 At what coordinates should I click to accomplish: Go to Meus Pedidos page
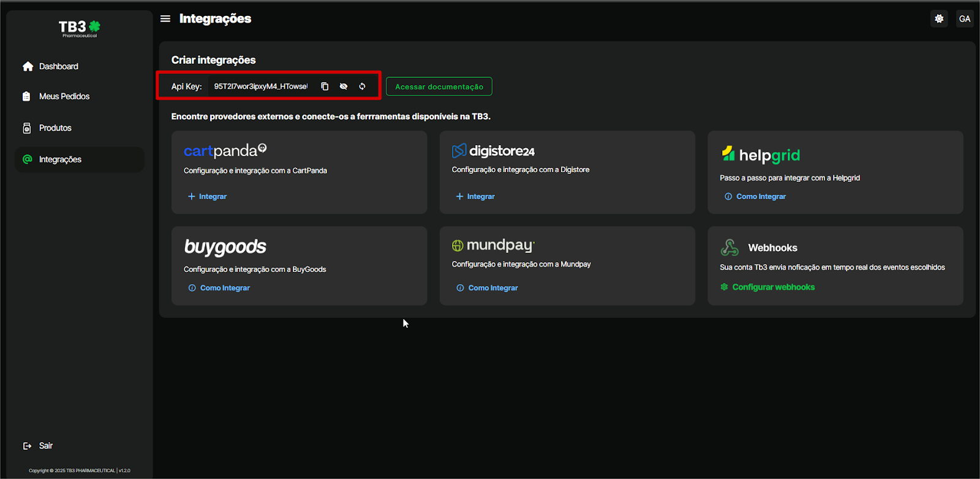pyautogui.click(x=64, y=96)
